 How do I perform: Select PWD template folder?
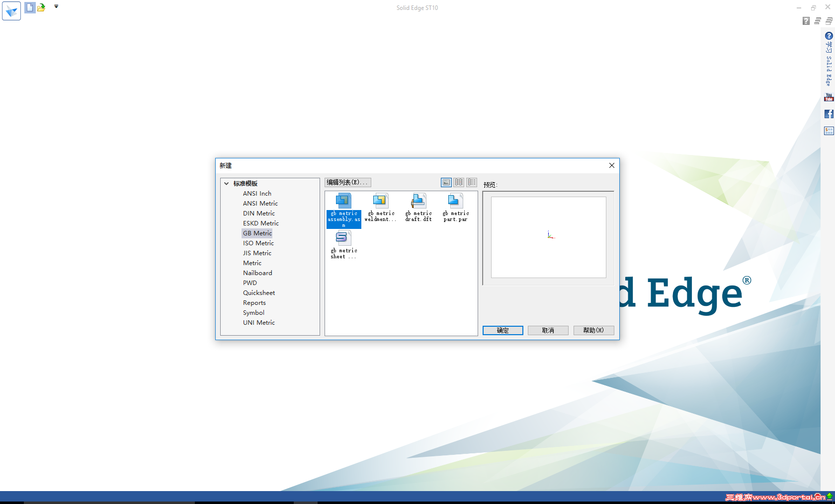coord(250,283)
